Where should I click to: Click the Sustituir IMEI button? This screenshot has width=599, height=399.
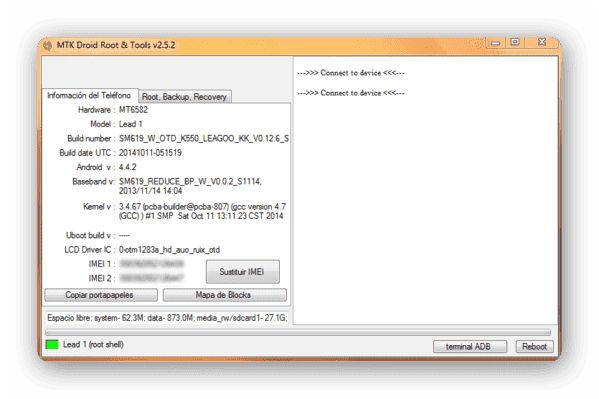tap(243, 272)
